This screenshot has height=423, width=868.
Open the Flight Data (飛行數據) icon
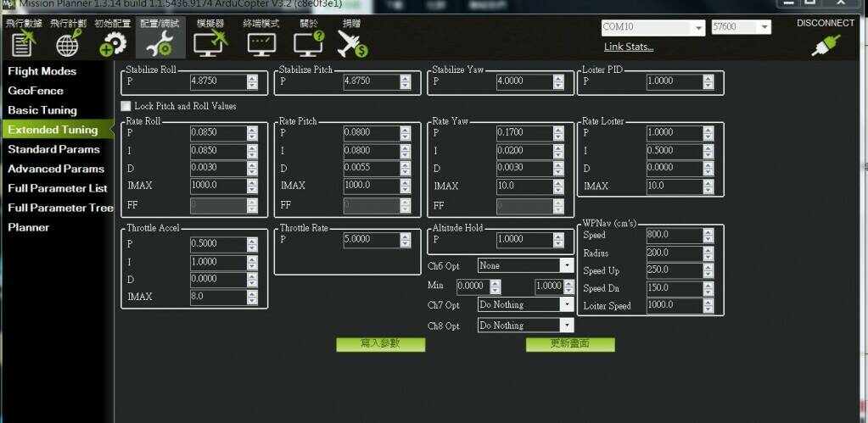(23, 42)
